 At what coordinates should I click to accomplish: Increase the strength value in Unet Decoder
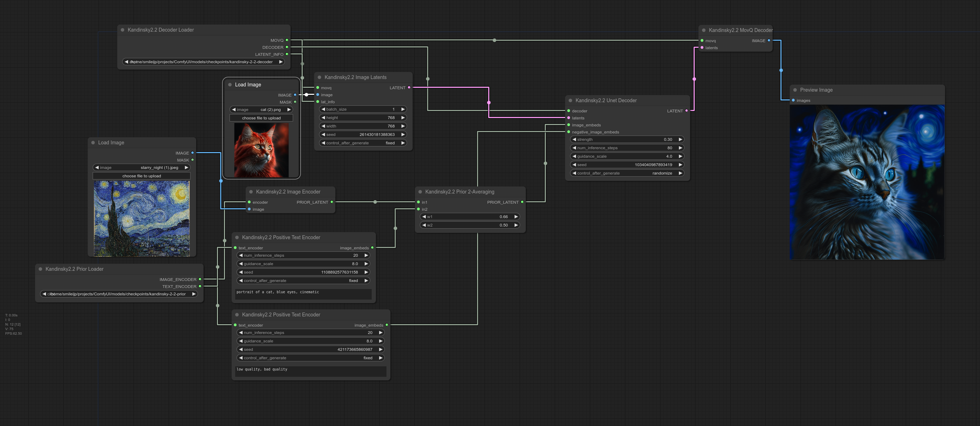tap(680, 139)
